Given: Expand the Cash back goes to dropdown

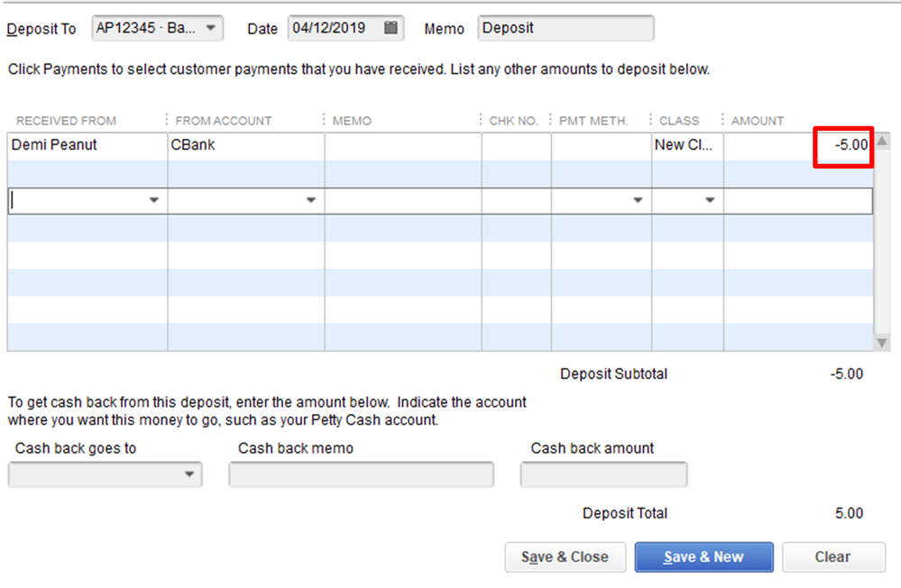Looking at the screenshot, I should 189,474.
